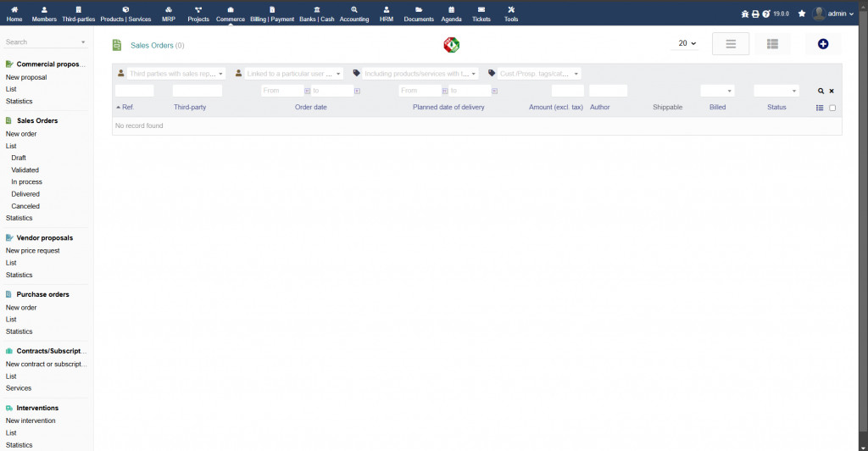Open Planned delivery From calendar picker
The image size is (868, 451).
pyautogui.click(x=444, y=91)
